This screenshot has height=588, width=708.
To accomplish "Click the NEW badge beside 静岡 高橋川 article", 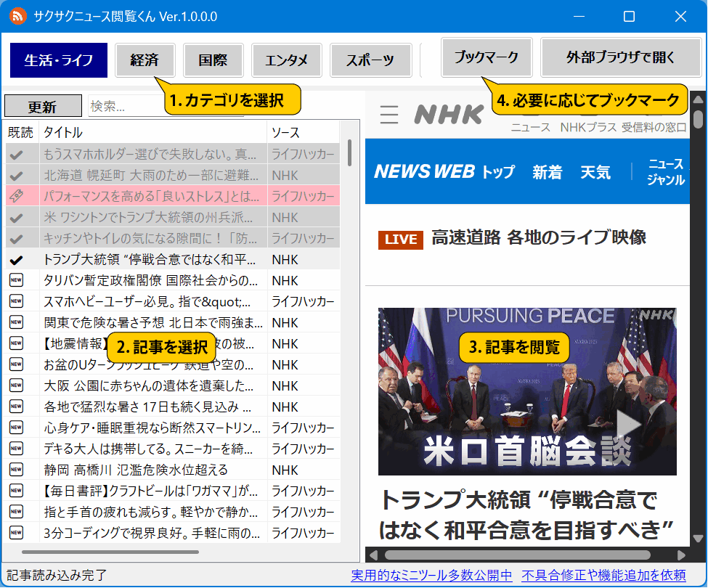I will pos(16,470).
